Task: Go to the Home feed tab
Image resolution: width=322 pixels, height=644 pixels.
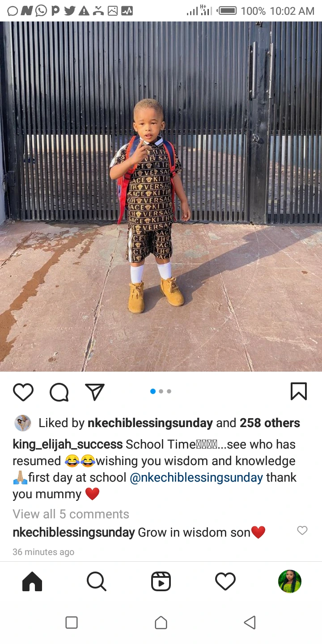Action: coord(32,581)
